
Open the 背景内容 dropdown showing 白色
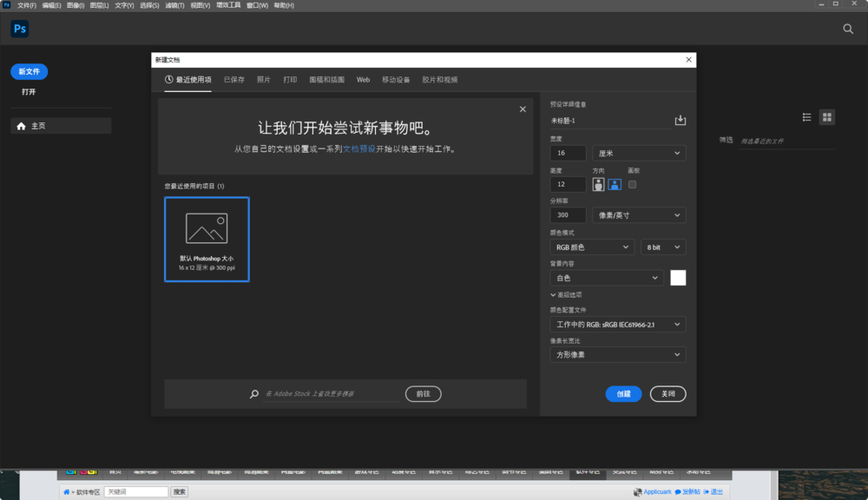[606, 278]
